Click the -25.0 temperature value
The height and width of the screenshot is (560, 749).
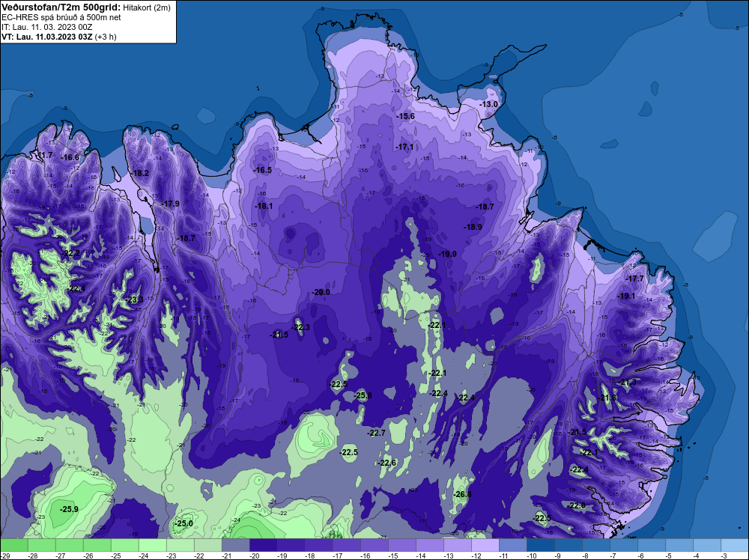(x=184, y=524)
